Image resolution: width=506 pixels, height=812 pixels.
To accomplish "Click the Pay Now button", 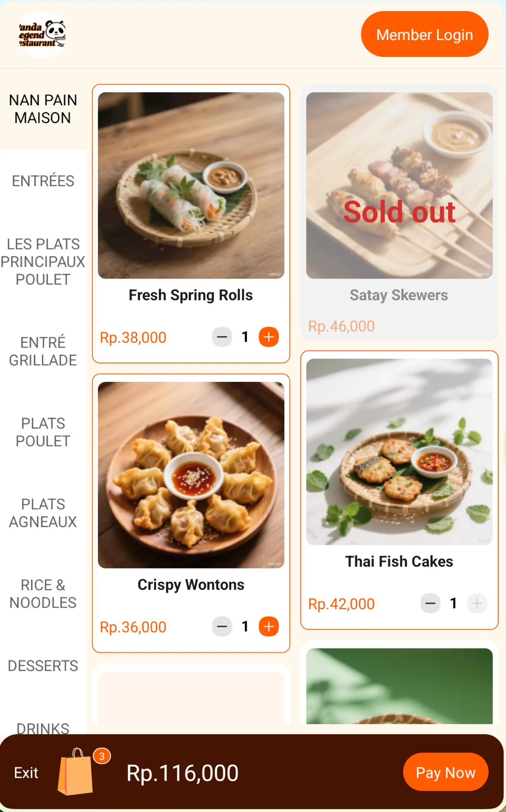I will coord(446,772).
